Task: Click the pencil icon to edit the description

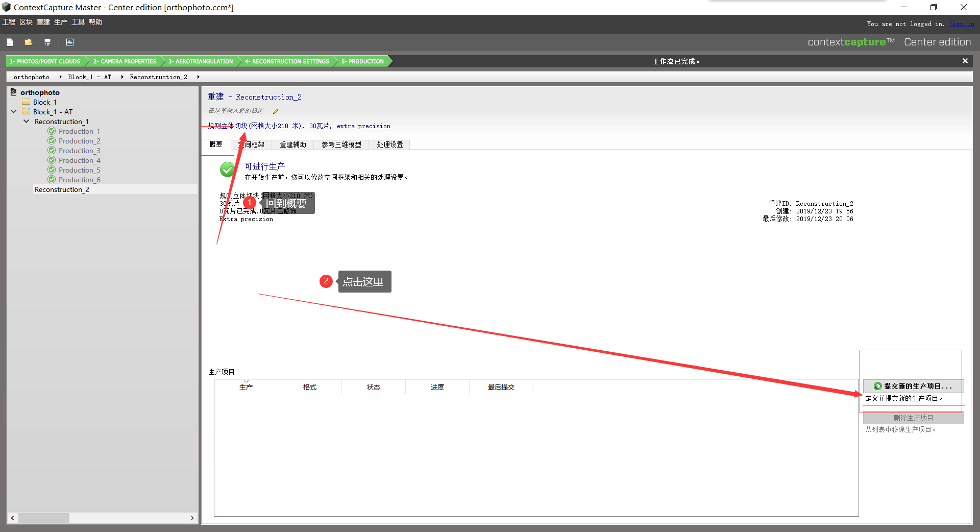Action: pos(276,111)
